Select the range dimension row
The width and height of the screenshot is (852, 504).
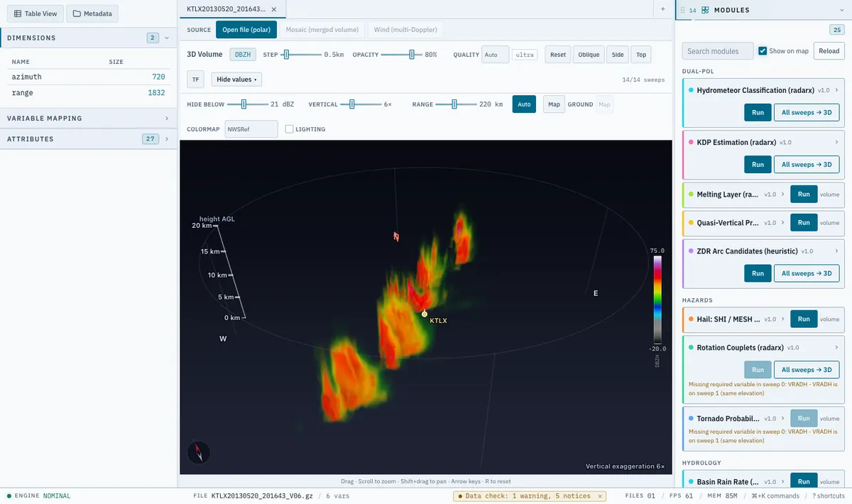88,93
